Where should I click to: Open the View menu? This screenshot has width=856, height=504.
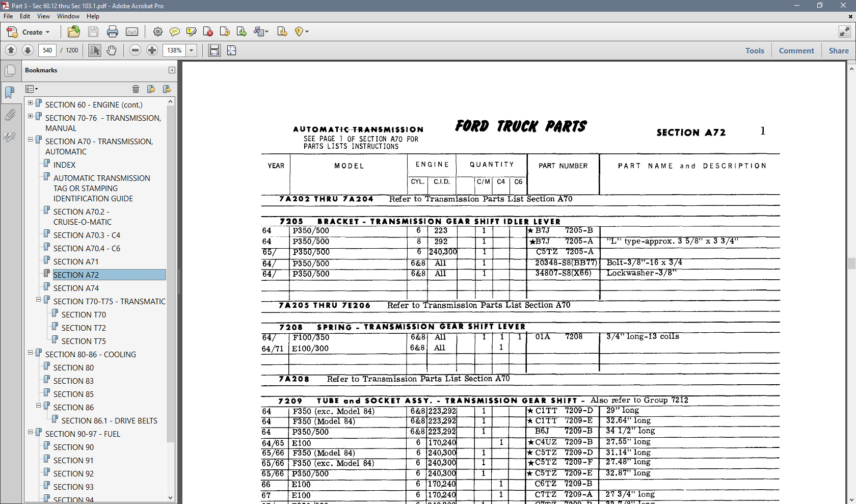[x=43, y=16]
